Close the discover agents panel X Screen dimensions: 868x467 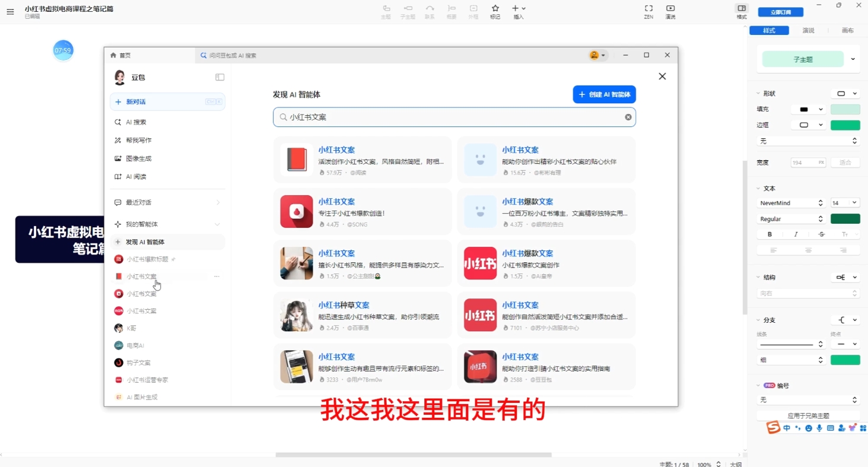[x=662, y=77]
